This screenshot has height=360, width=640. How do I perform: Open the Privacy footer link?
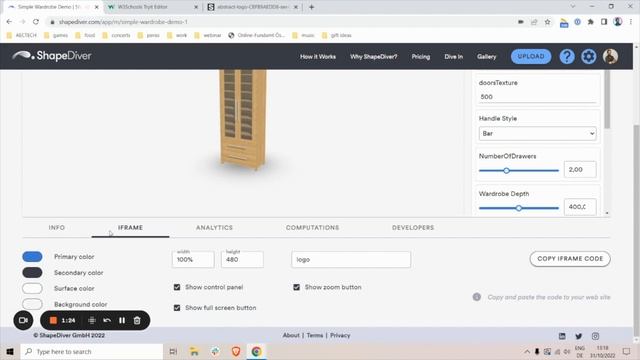(x=340, y=335)
